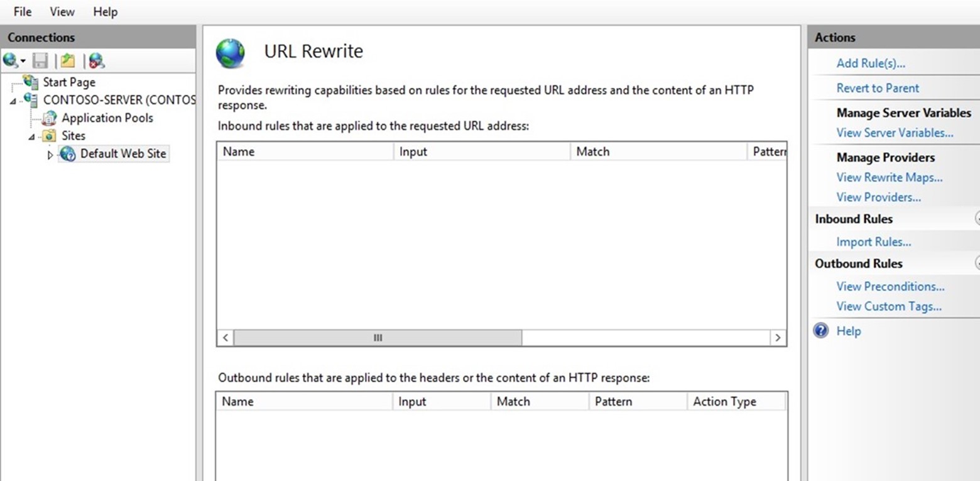Sort outbound rules by Action Type column
Screen dimensions: 980x481
point(737,402)
